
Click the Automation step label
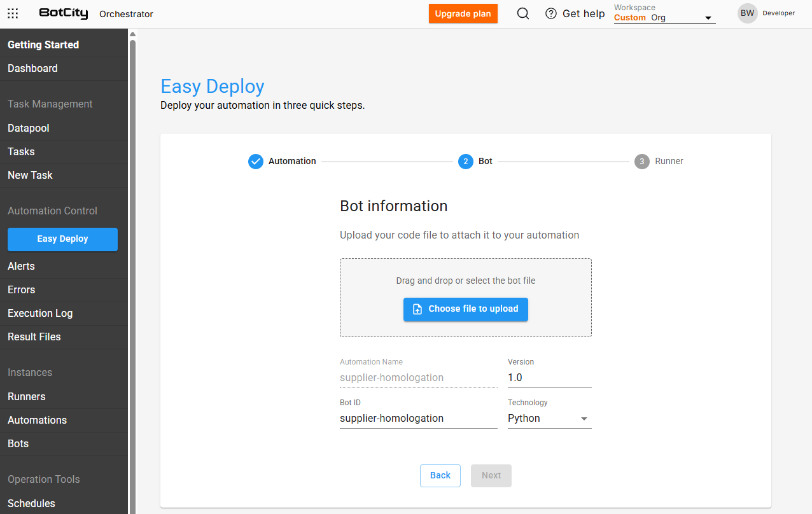292,162
